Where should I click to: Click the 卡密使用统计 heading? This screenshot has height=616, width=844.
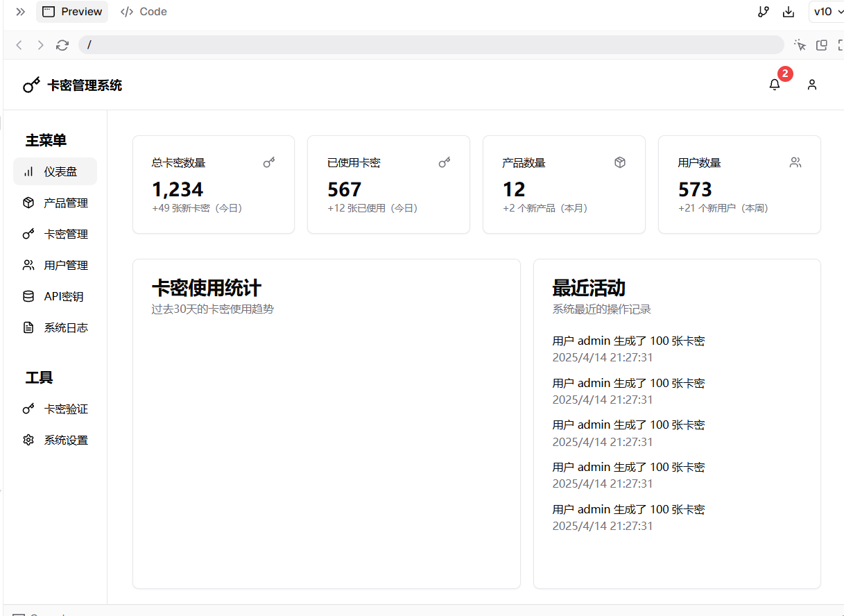pos(207,288)
